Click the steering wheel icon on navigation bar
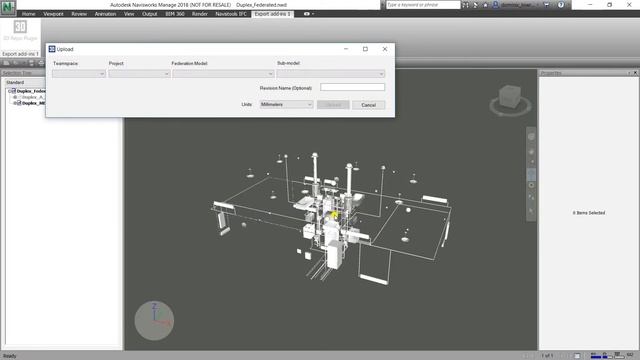This screenshot has width=640, height=360. point(531,137)
